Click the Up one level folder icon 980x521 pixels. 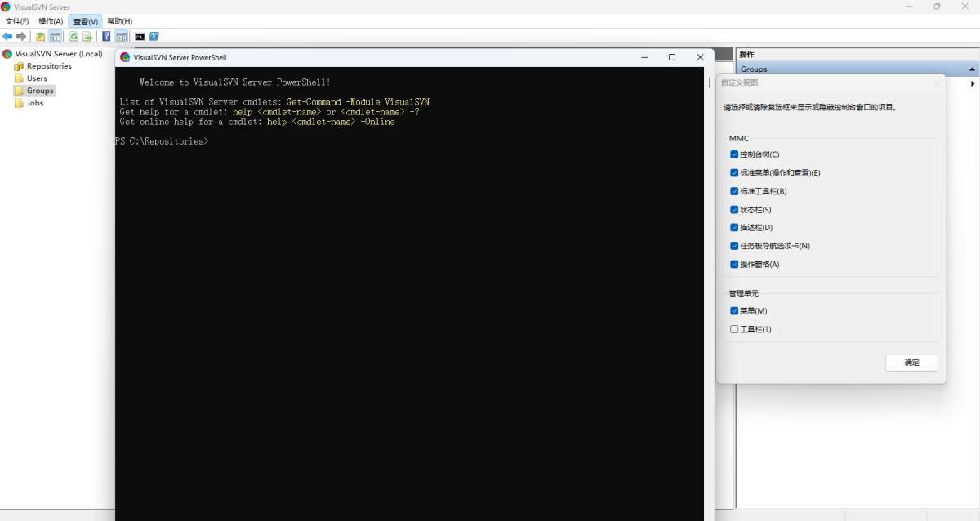[40, 37]
